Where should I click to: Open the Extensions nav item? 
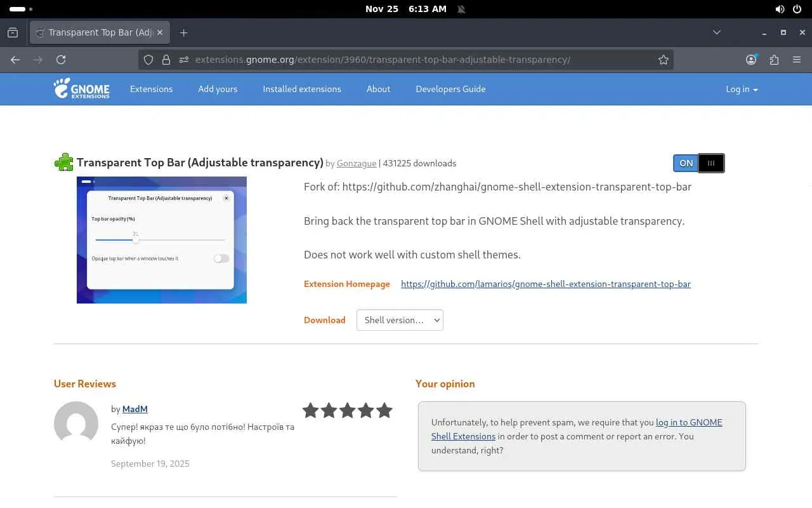click(151, 89)
